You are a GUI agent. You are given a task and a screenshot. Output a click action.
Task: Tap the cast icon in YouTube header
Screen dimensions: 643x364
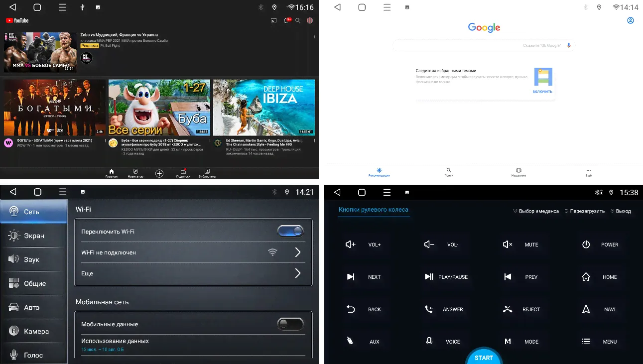(273, 21)
